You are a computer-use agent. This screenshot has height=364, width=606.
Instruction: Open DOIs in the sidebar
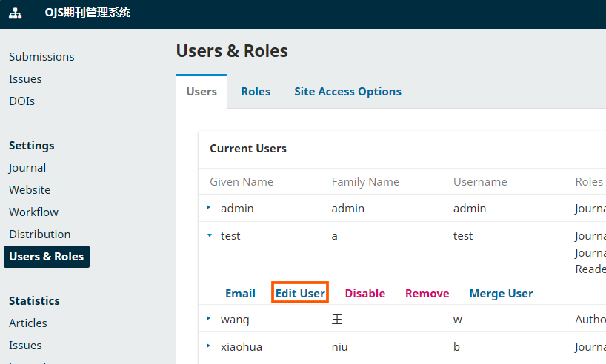tap(22, 101)
